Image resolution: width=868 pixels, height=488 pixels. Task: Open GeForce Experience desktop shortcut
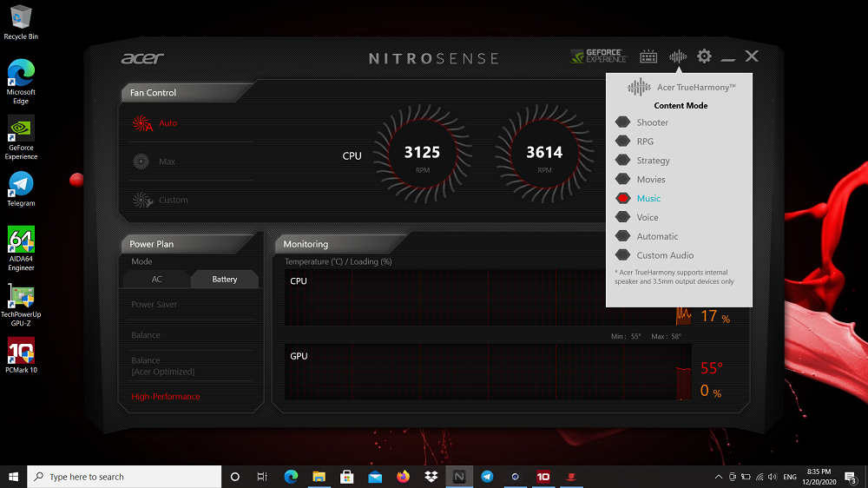[x=21, y=137]
